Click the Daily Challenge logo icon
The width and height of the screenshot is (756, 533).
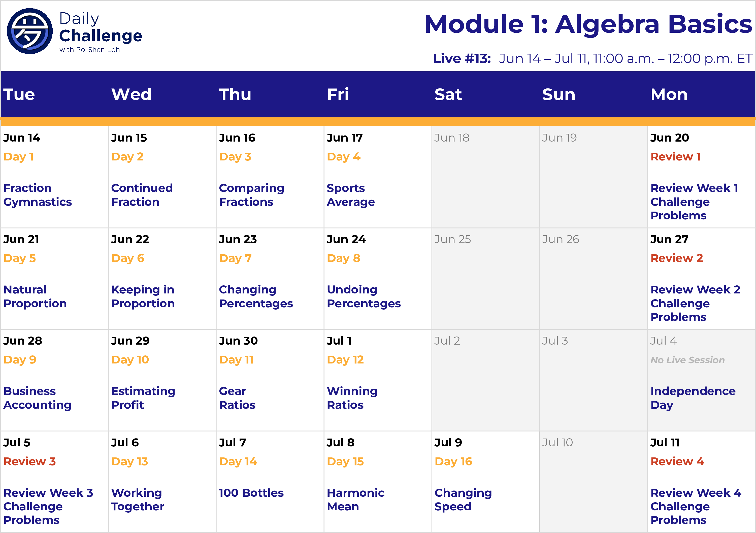click(x=30, y=31)
